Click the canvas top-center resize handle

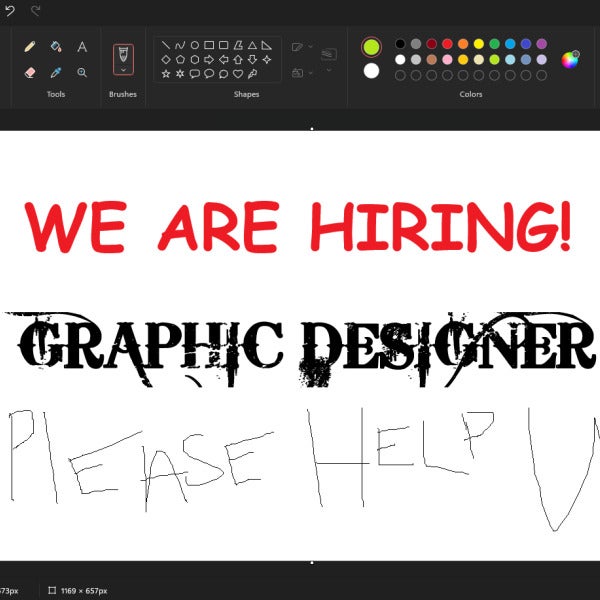tap(312, 129)
